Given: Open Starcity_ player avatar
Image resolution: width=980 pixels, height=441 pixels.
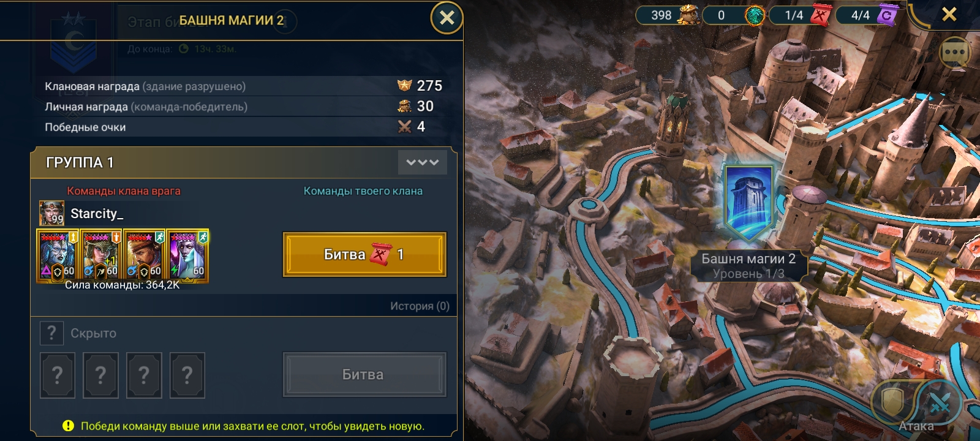Looking at the screenshot, I should pos(51,213).
